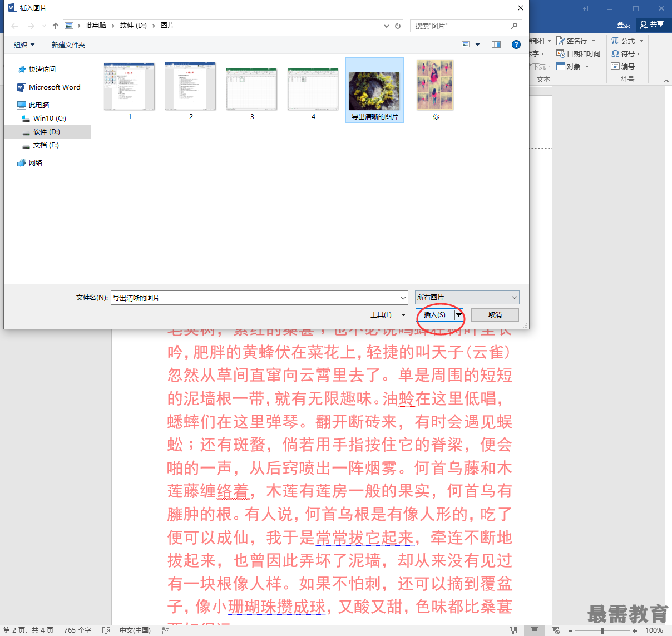Viewport: 672px width, 636px height.
Task: Select 软件 (D:) drive in sidebar
Action: click(x=47, y=132)
